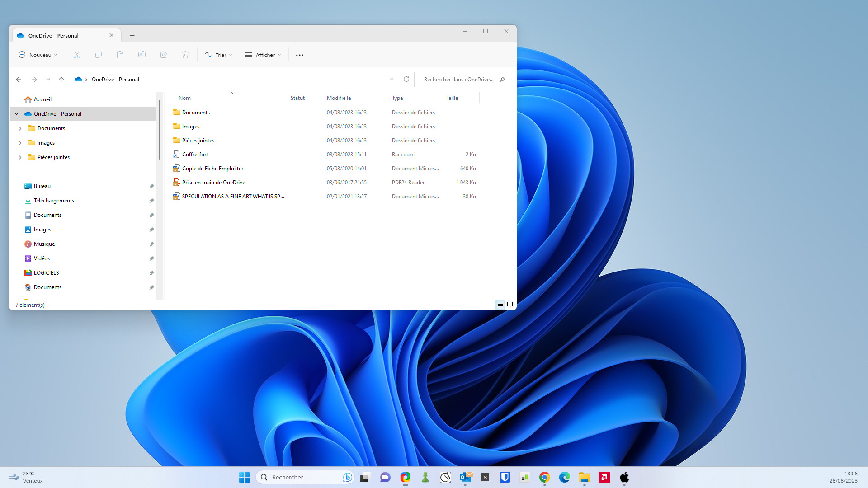The image size is (868, 488).
Task: Open the three-dots more options menu
Action: click(300, 55)
